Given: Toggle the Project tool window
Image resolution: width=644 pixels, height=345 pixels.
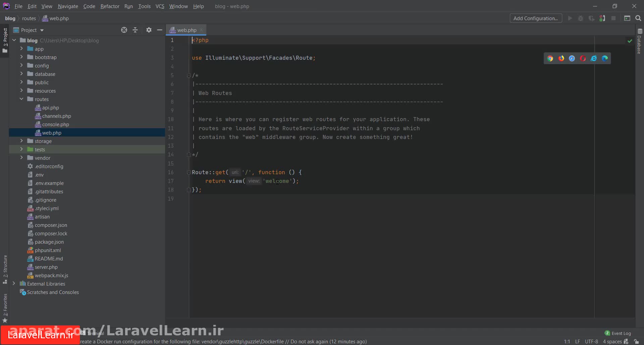Looking at the screenshot, I should point(5,40).
